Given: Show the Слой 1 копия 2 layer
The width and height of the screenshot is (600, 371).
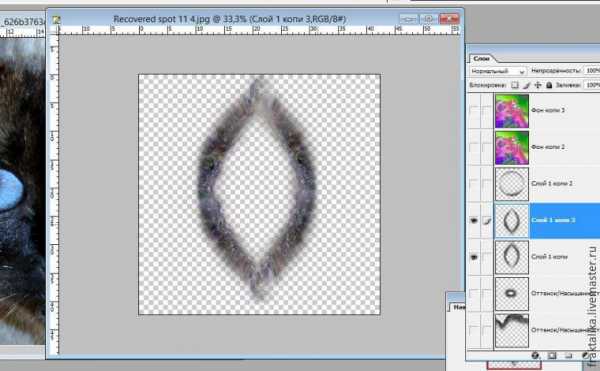Looking at the screenshot, I should point(474,184).
